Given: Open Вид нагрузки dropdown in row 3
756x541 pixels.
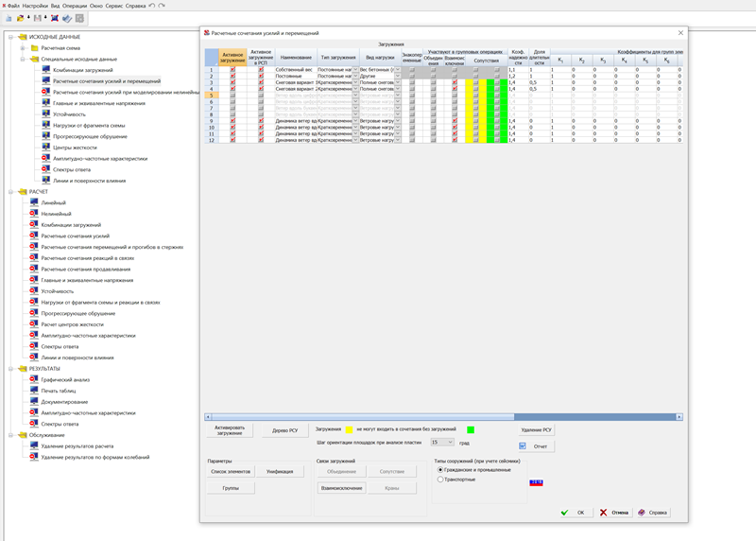Looking at the screenshot, I should pyautogui.click(x=398, y=82).
